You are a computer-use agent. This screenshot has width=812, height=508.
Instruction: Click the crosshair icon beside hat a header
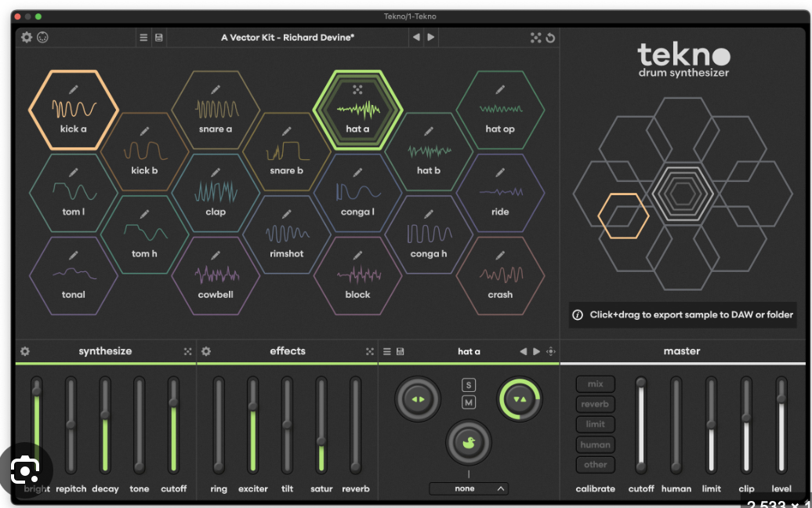click(x=551, y=352)
